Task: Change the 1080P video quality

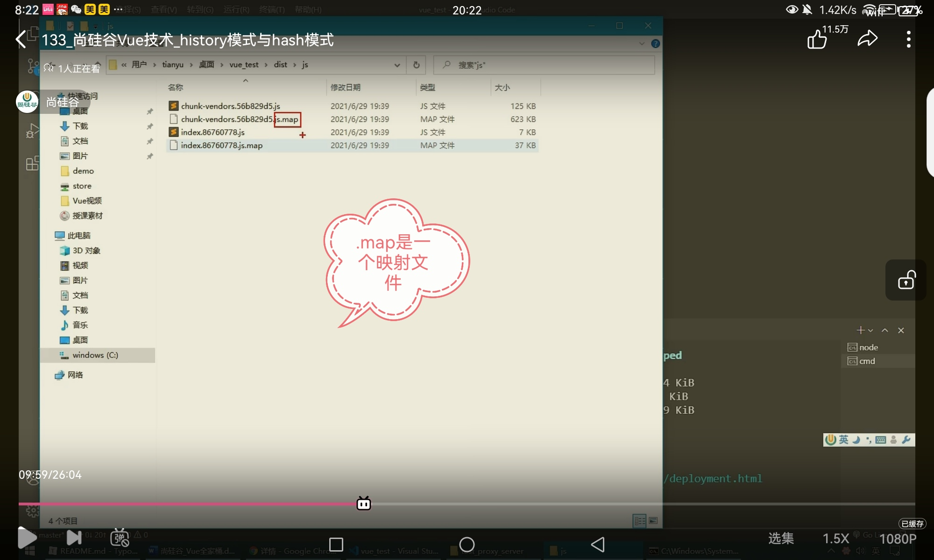Action: (x=898, y=539)
